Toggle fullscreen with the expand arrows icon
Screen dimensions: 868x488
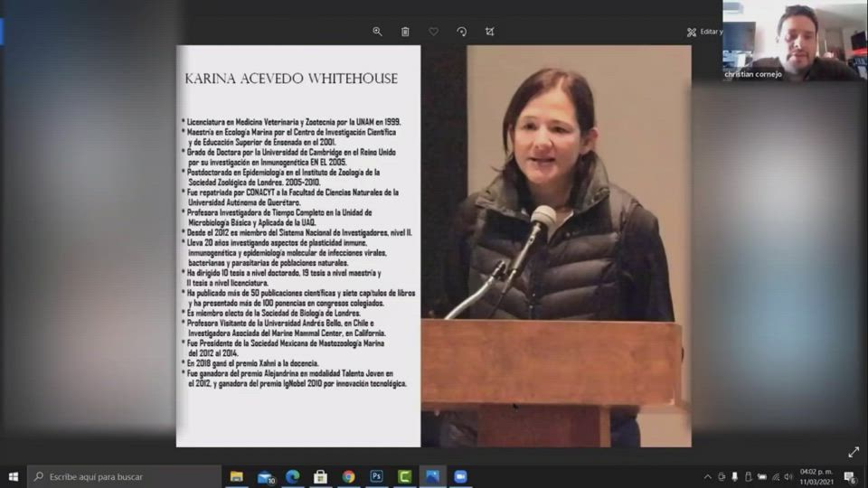pyautogui.click(x=853, y=452)
